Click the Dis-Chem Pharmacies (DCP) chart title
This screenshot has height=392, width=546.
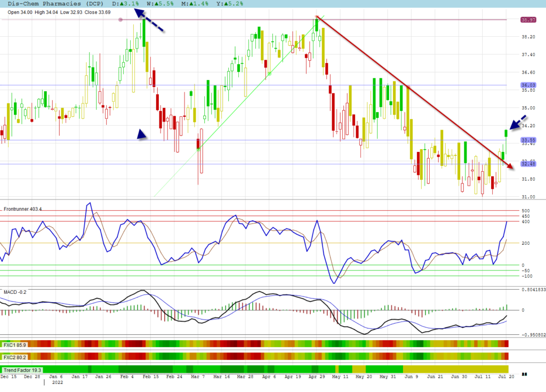tap(55, 4)
